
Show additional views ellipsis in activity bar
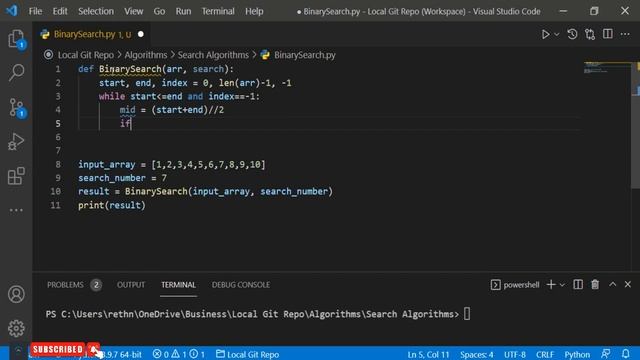[x=16, y=210]
